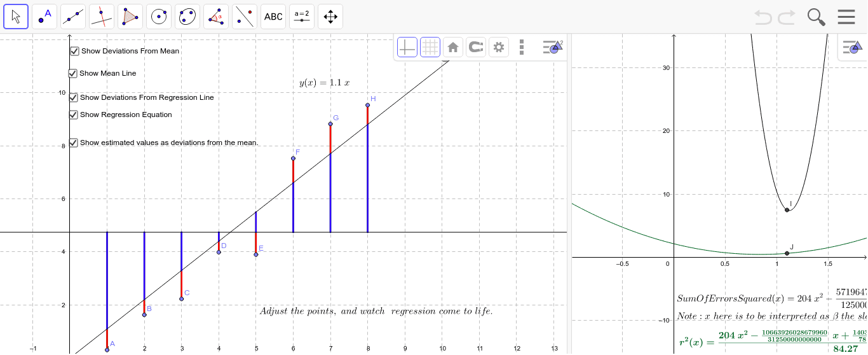
Task: Uncheck Show Regression Equation checkbox
Action: [74, 115]
